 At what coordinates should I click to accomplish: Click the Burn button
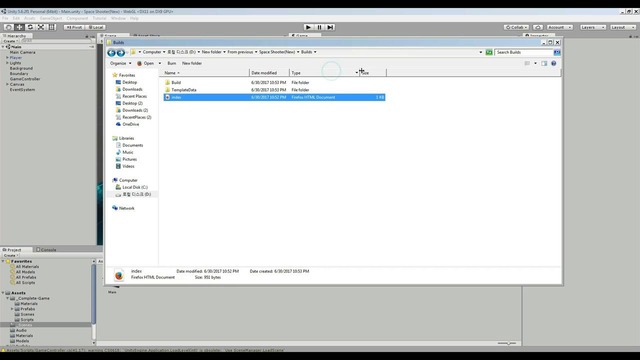point(171,63)
